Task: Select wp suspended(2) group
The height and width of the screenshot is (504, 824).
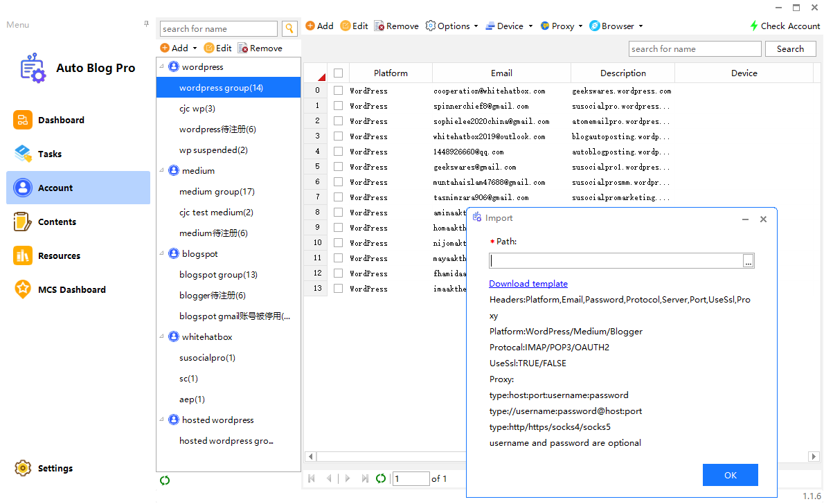Action: click(x=213, y=150)
